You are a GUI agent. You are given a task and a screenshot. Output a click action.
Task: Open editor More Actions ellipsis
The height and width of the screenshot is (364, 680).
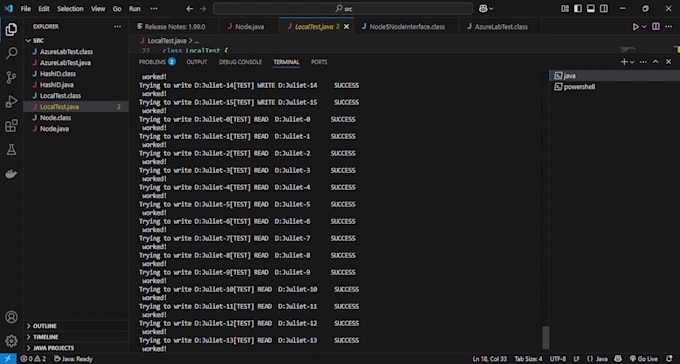pyautogui.click(x=669, y=27)
